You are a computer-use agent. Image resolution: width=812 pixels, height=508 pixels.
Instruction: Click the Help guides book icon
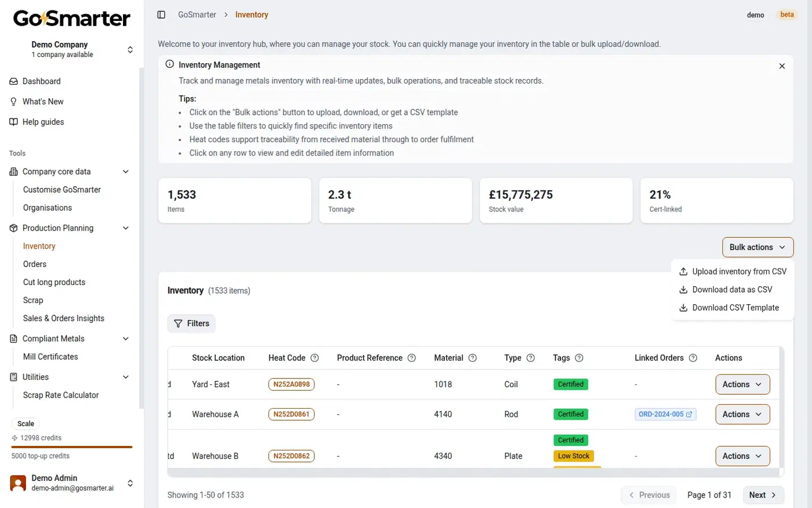pyautogui.click(x=13, y=122)
